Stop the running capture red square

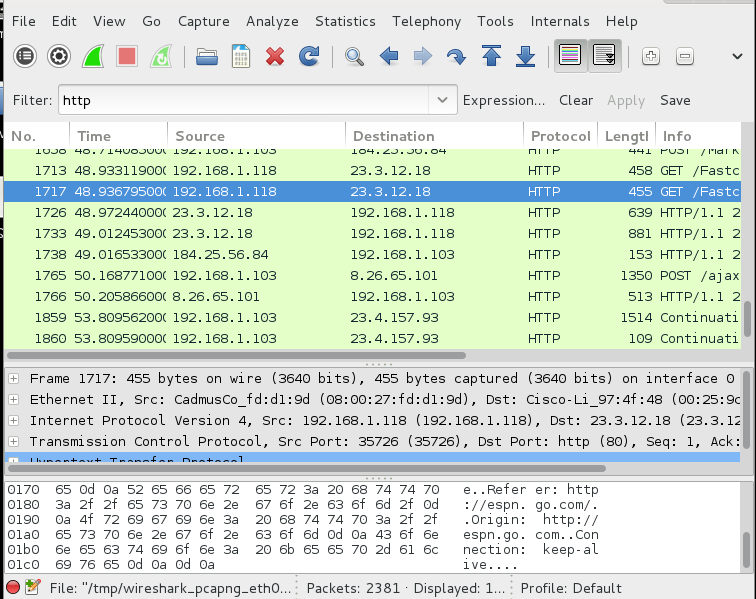click(127, 56)
